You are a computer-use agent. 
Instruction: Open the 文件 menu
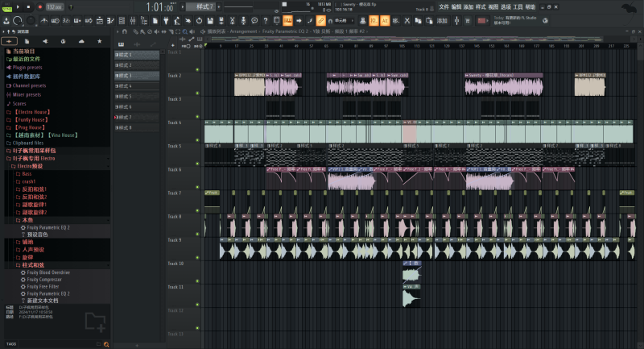[x=444, y=6]
